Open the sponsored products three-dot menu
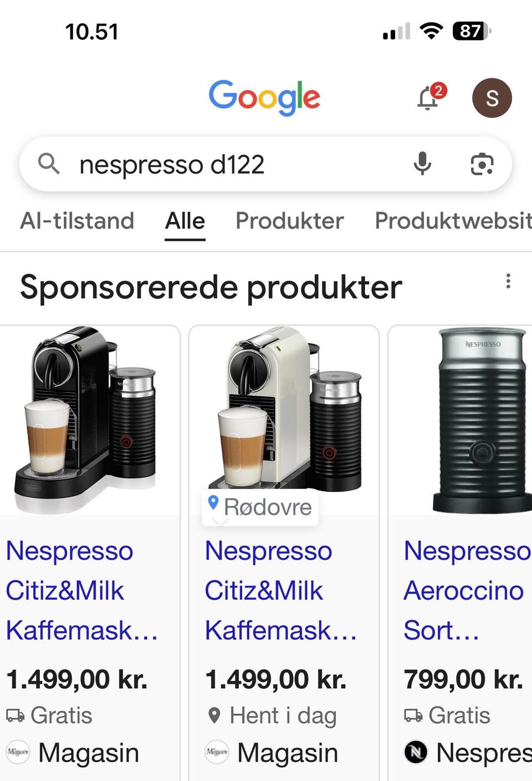 (x=508, y=281)
